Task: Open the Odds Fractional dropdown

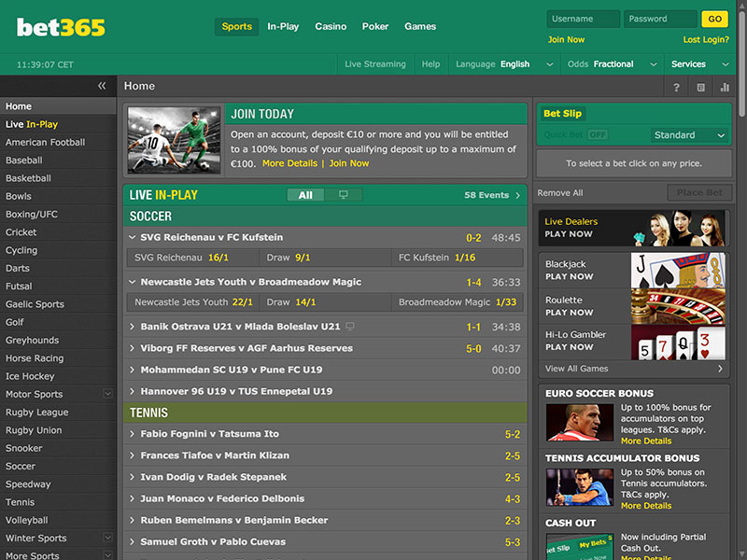Action: tap(613, 64)
